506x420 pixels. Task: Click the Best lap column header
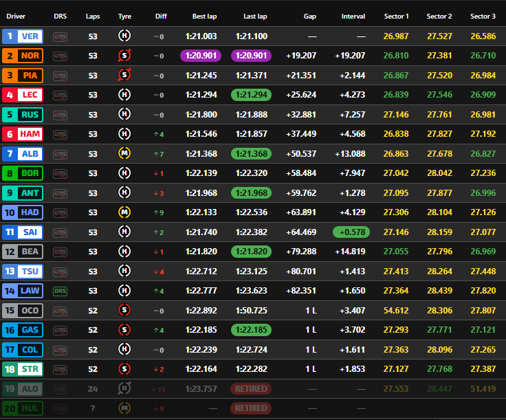pyautogui.click(x=204, y=16)
